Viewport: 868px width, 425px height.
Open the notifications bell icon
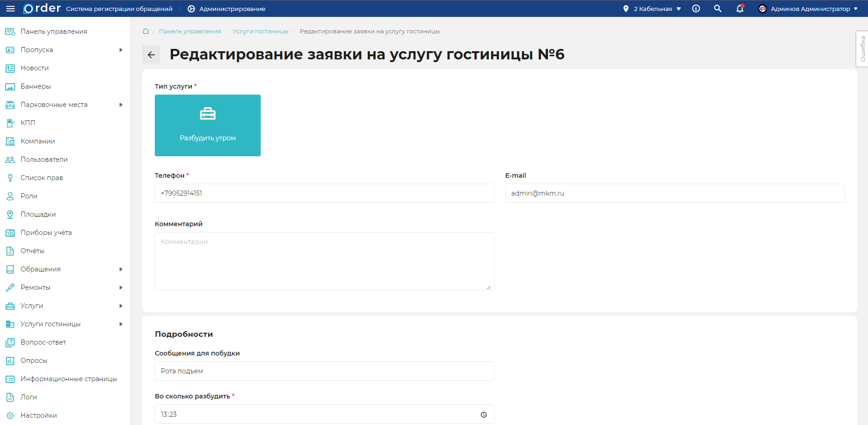click(x=740, y=8)
